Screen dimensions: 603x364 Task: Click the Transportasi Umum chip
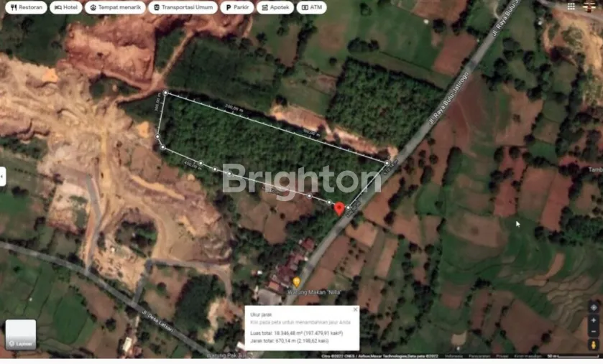pos(182,7)
